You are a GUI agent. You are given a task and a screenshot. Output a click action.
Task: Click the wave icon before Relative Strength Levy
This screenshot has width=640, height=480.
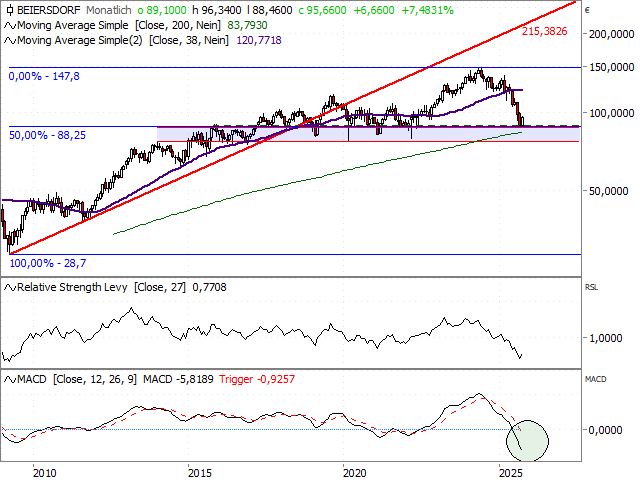pos(10,288)
